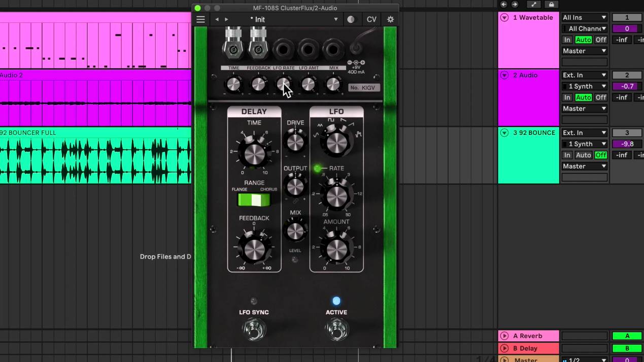Toggle the B Delay return activator
Screen dimensions: 644x362
coord(627,348)
